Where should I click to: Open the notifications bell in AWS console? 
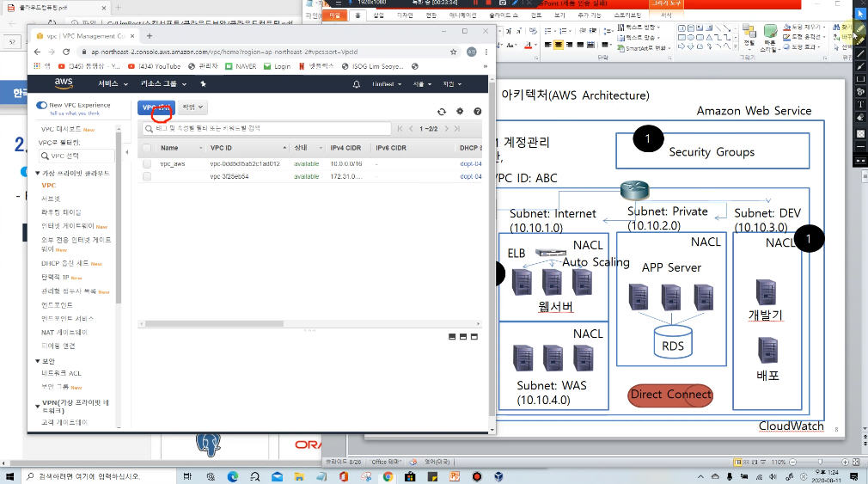point(357,84)
